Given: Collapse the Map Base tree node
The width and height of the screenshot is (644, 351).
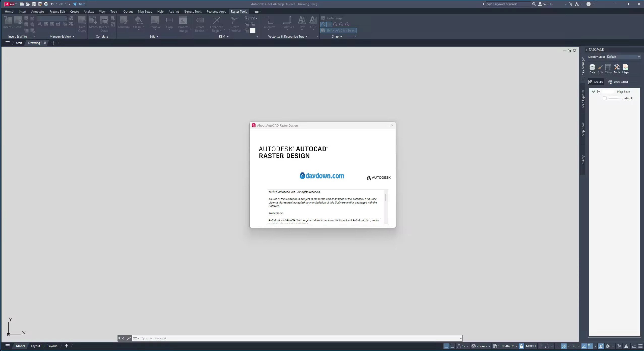Looking at the screenshot, I should point(593,92).
